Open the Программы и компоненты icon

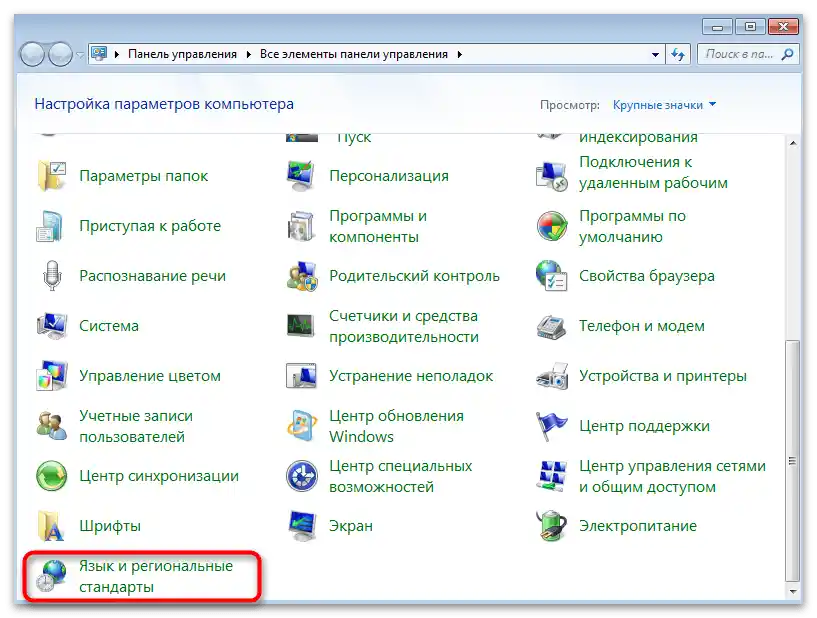click(x=301, y=226)
